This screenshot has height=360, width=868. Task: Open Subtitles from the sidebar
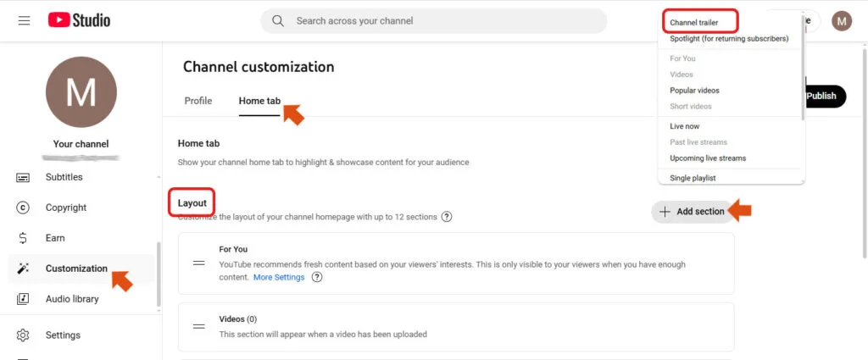click(x=64, y=177)
